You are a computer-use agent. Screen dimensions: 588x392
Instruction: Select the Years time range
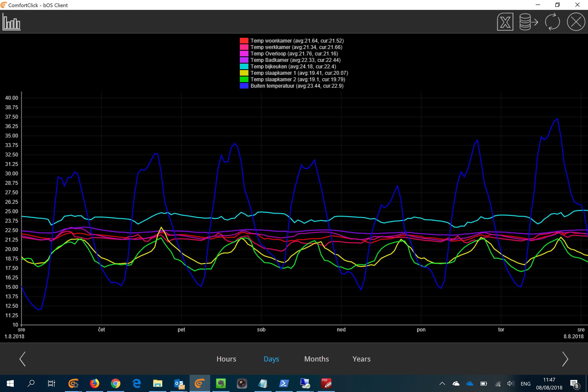[361, 359]
